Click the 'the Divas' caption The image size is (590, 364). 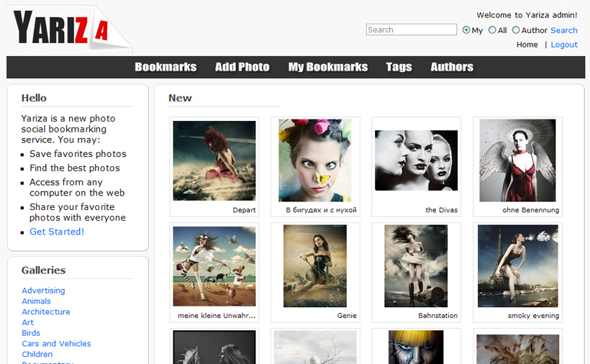click(x=441, y=210)
